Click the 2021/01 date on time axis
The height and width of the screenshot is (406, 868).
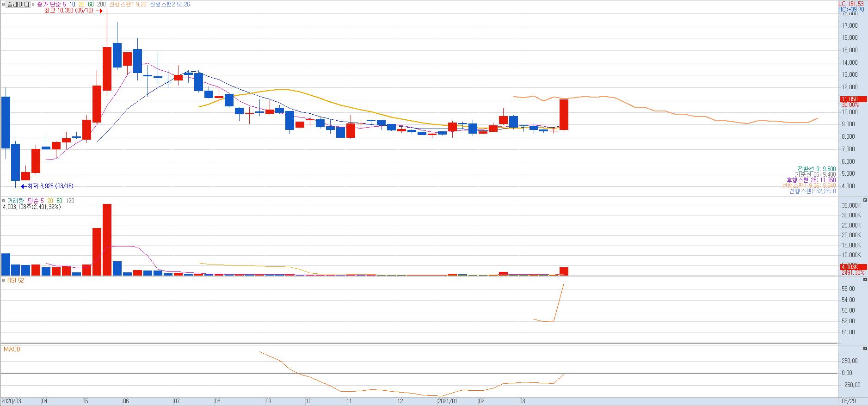(448, 401)
